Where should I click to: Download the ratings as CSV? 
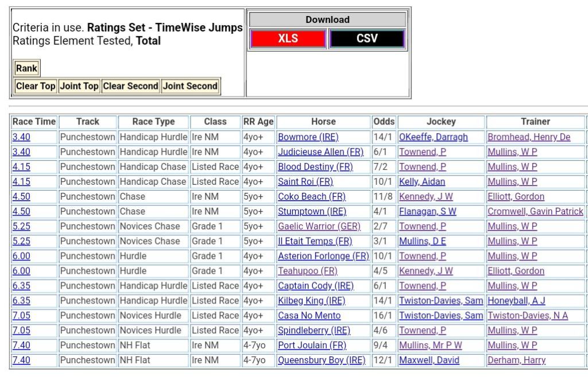pyautogui.click(x=367, y=39)
